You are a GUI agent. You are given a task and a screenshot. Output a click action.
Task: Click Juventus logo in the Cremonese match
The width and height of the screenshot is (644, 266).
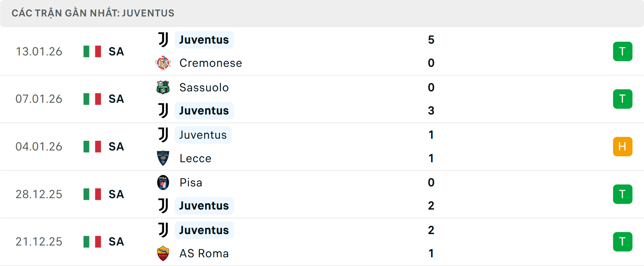[163, 40]
